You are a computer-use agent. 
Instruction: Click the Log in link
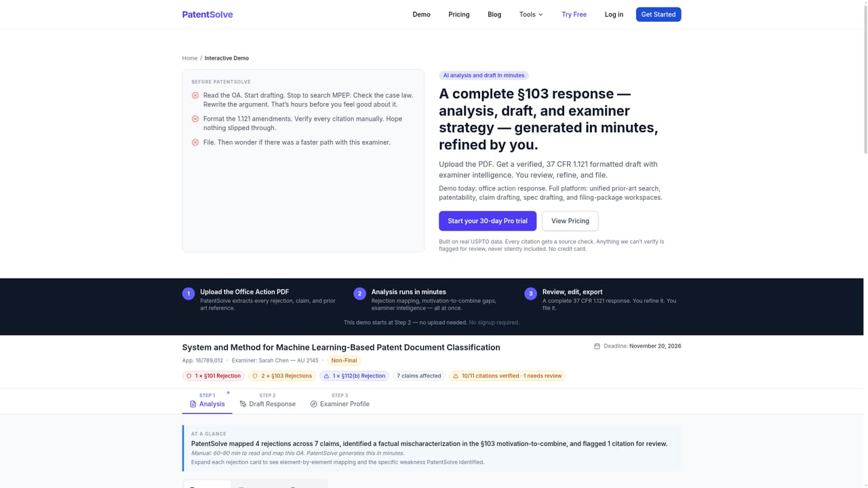(614, 14)
